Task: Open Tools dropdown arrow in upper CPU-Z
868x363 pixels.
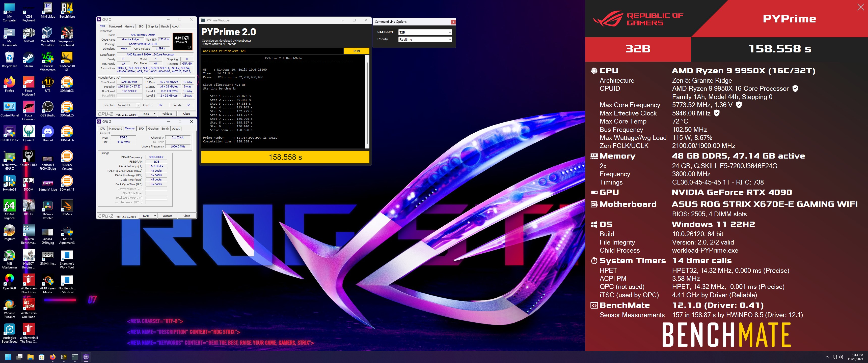Action: pos(155,114)
